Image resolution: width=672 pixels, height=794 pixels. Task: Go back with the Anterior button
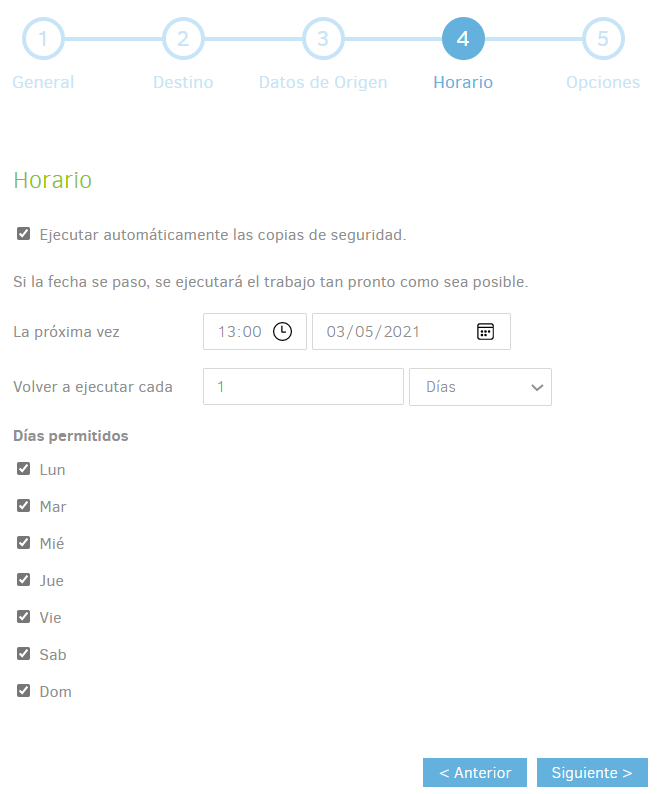[475, 773]
